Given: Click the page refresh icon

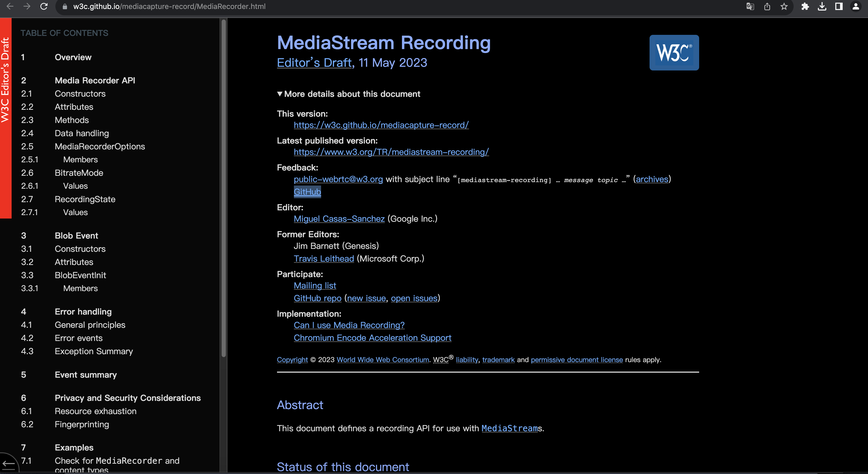Looking at the screenshot, I should 44,6.
